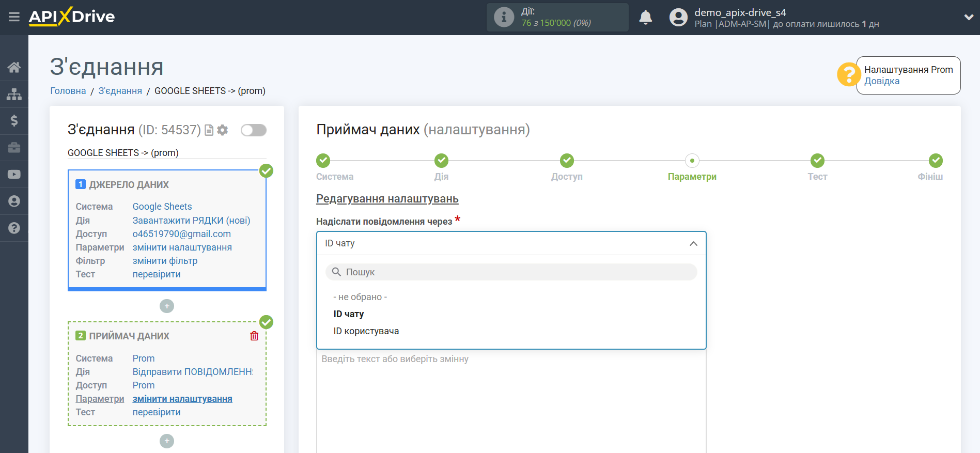The image size is (980, 453).
Task: Click the green check on source block
Action: pos(266,171)
